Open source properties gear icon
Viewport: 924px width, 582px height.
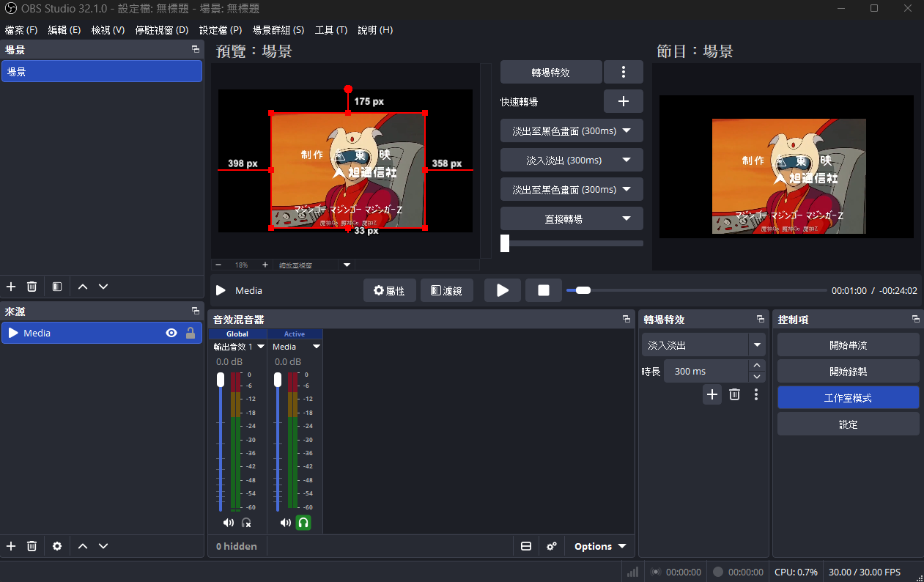tap(57, 546)
